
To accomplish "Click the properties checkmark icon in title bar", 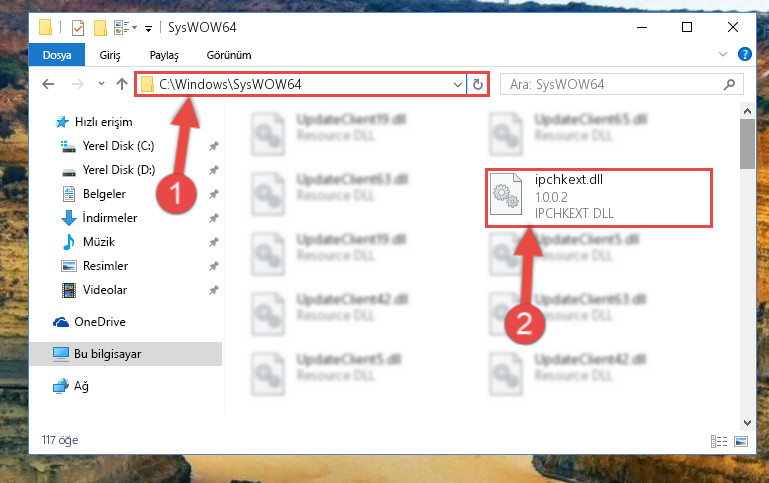I will [x=77, y=27].
